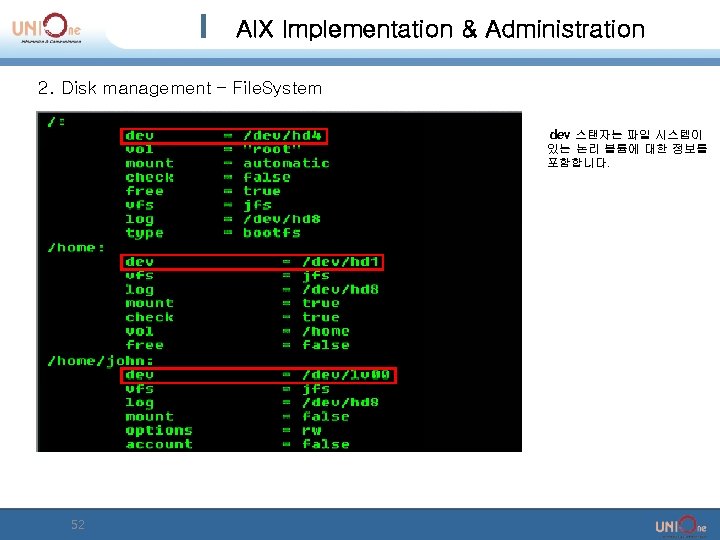Viewport: 720px width, 540px height.
Task: Click "check = false" in the / stanza
Action: [208, 177]
